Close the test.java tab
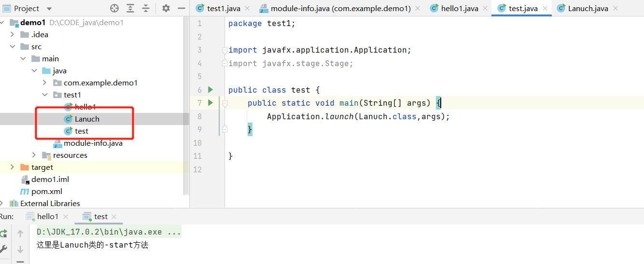Image resolution: width=644 pixels, height=264 pixels. click(x=545, y=8)
